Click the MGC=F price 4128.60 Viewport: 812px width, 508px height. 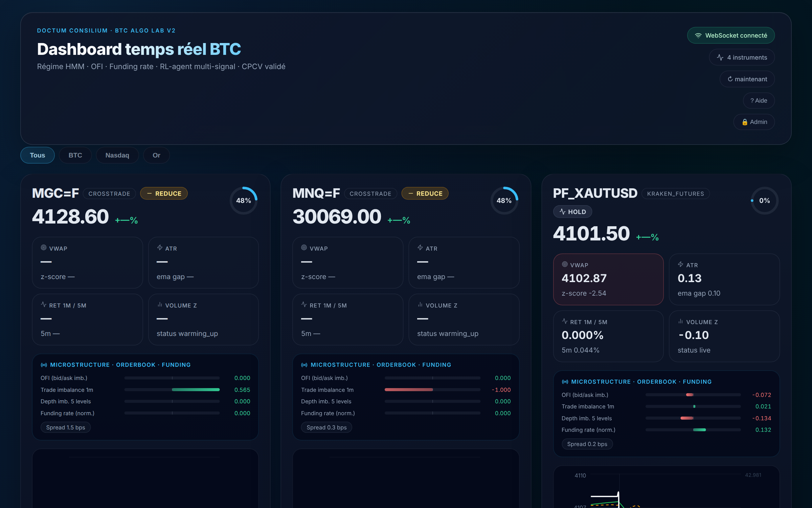[70, 216]
